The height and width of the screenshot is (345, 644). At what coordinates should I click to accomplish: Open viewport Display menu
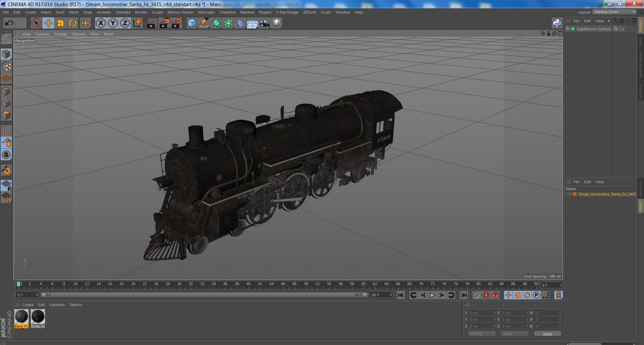pos(60,34)
